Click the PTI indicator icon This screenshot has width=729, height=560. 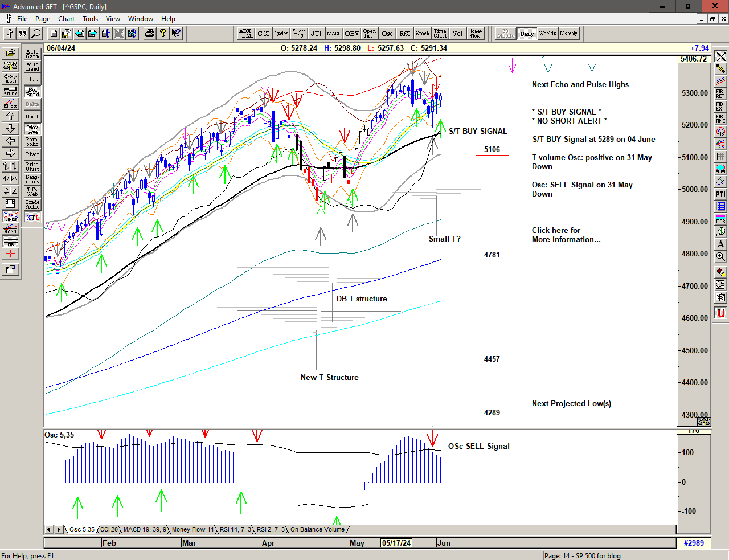point(720,194)
